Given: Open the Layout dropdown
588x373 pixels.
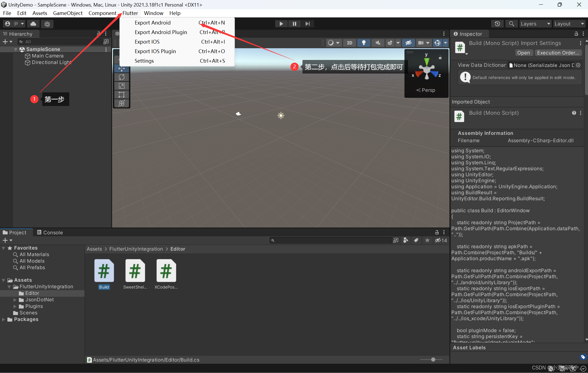Looking at the screenshot, I should 569,24.
